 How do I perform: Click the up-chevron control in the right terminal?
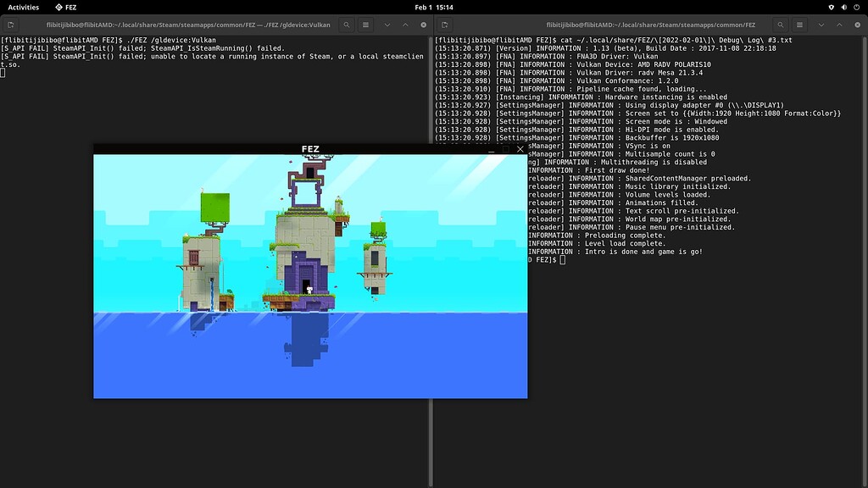pos(839,24)
